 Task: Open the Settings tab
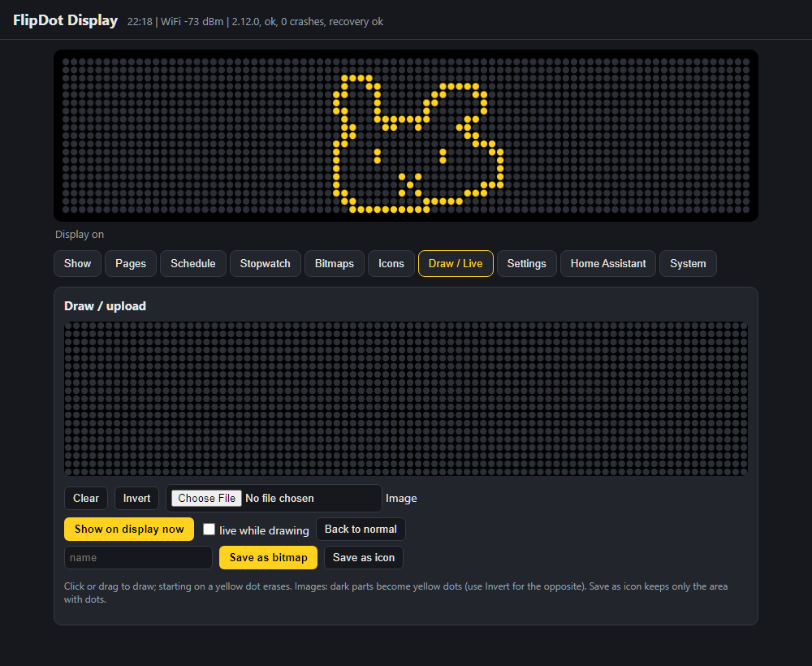point(527,264)
